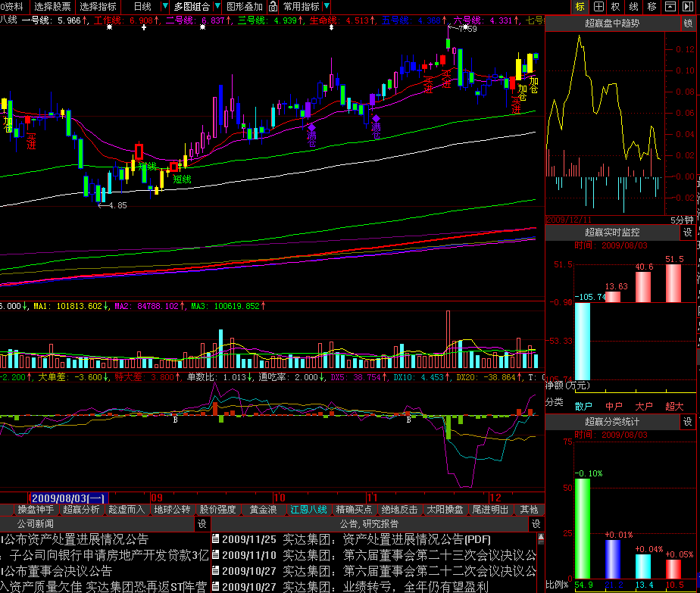Switch to the 太阳操盘 indicator tab
700x593 pixels.
[x=445, y=510]
